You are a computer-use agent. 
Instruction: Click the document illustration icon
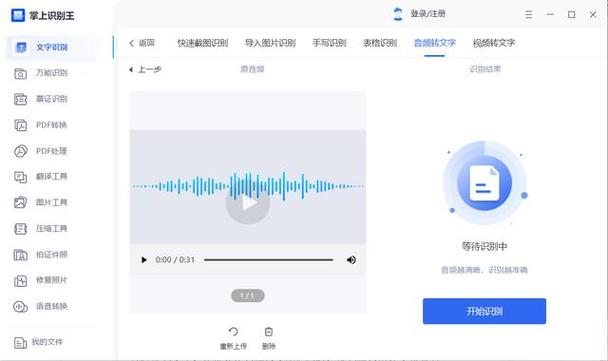484,183
